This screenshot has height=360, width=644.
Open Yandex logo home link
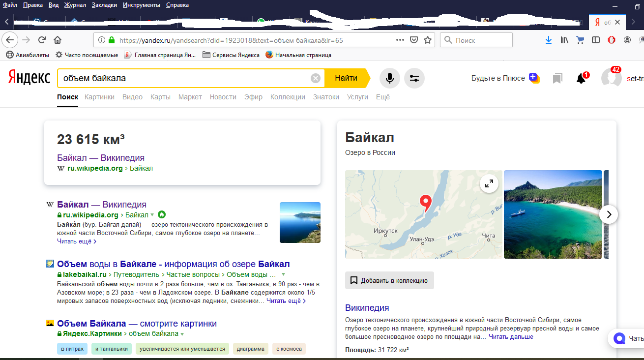pyautogui.click(x=29, y=78)
